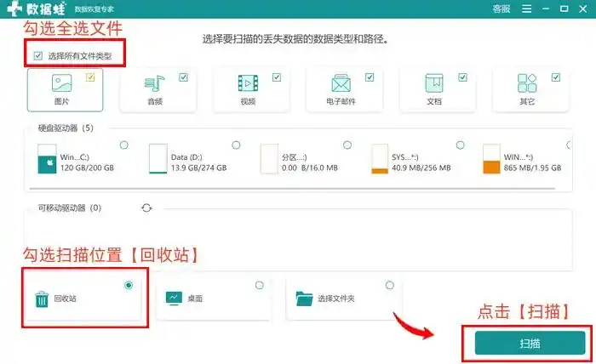Click the 13.9 GB/274 GB size text

[x=198, y=168]
